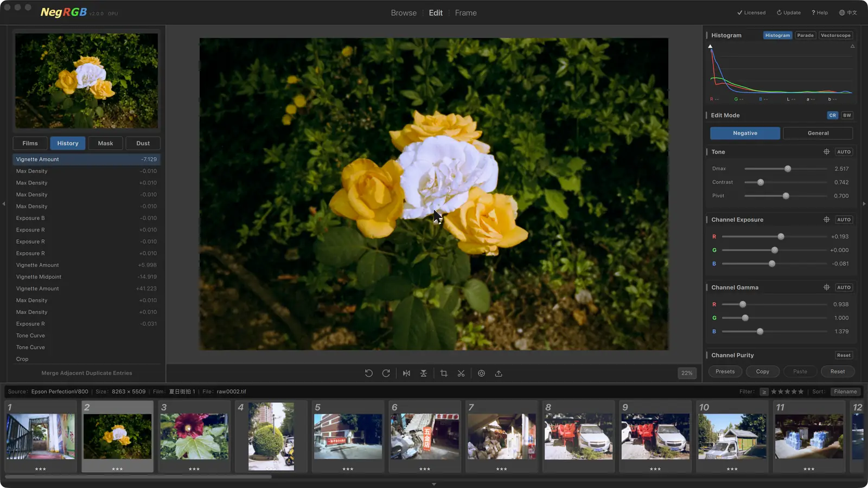Click the circular target icon in the toolbar

coord(481,373)
